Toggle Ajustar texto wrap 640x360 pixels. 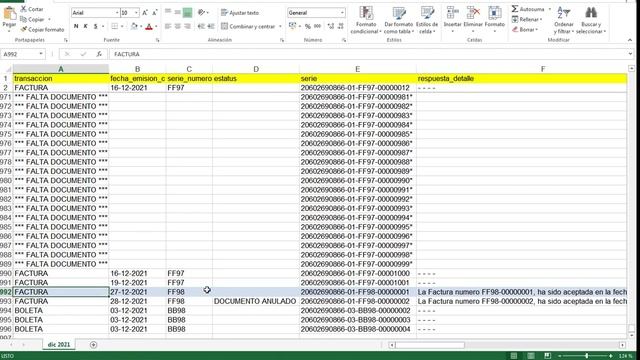click(240, 13)
